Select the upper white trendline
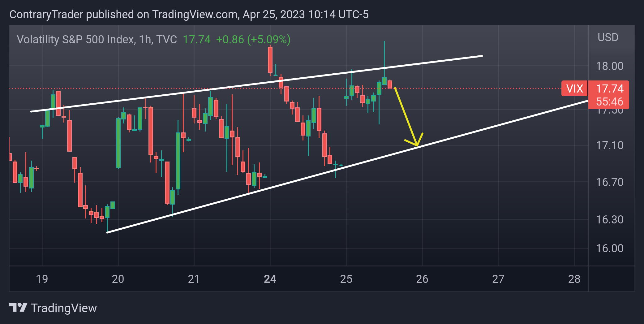This screenshot has width=644, height=324. coord(257,84)
